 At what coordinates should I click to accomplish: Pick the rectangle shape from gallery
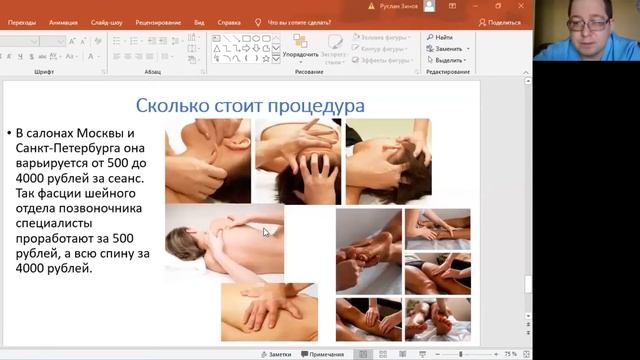[246, 38]
